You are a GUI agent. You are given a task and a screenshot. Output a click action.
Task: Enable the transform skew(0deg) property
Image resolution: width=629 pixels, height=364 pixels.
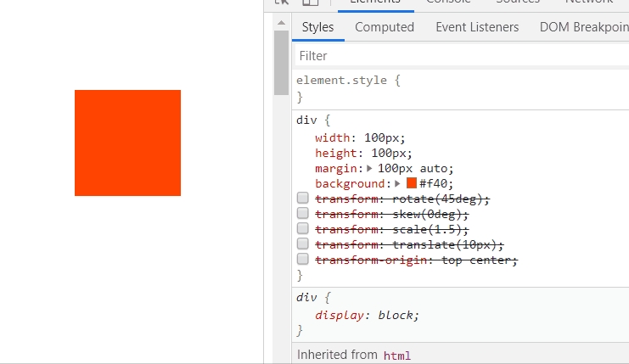tap(302, 214)
